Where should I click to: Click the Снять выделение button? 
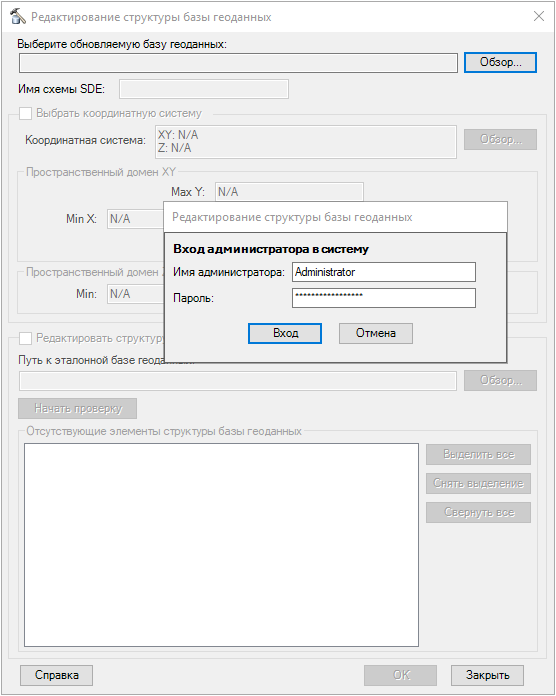[478, 483]
